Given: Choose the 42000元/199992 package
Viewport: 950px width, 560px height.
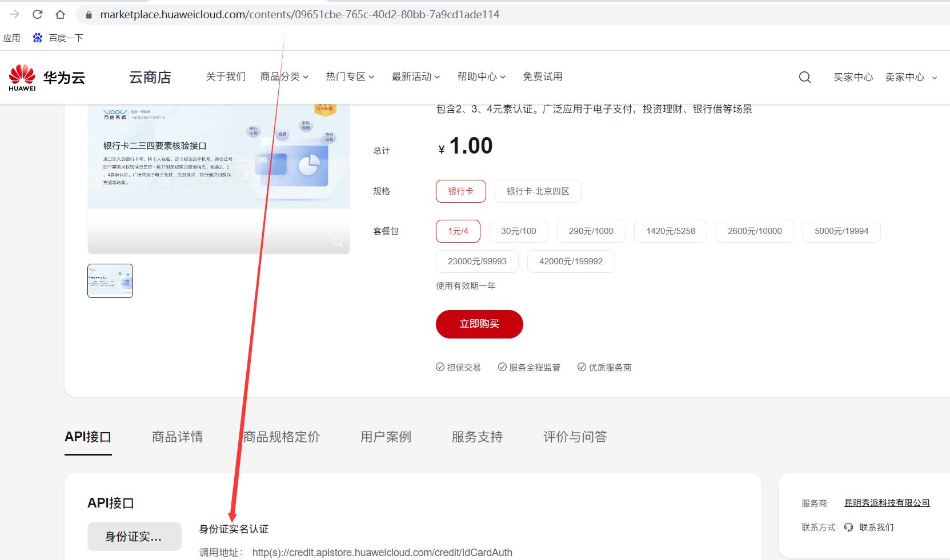Looking at the screenshot, I should click(571, 261).
